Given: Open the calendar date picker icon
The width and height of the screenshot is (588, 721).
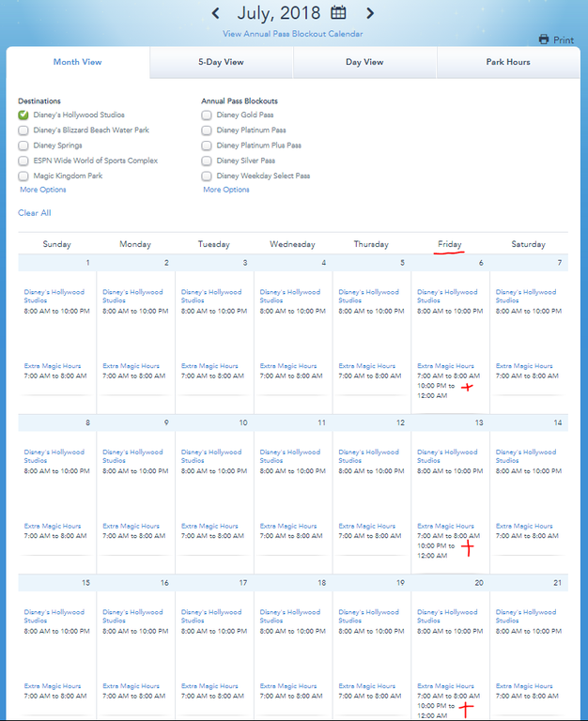Looking at the screenshot, I should click(x=338, y=13).
